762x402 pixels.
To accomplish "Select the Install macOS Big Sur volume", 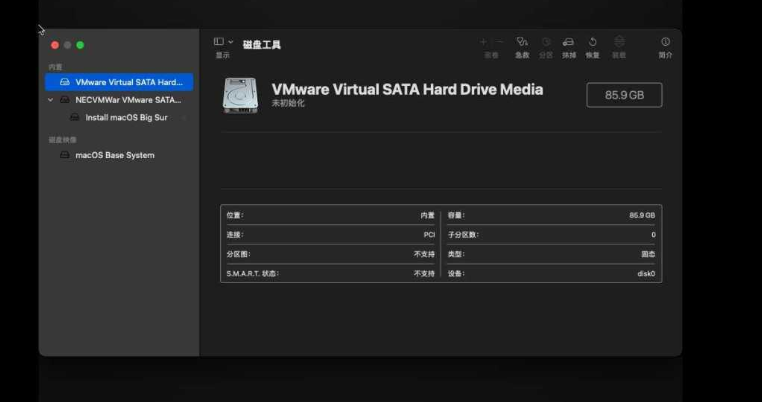I will (119, 118).
